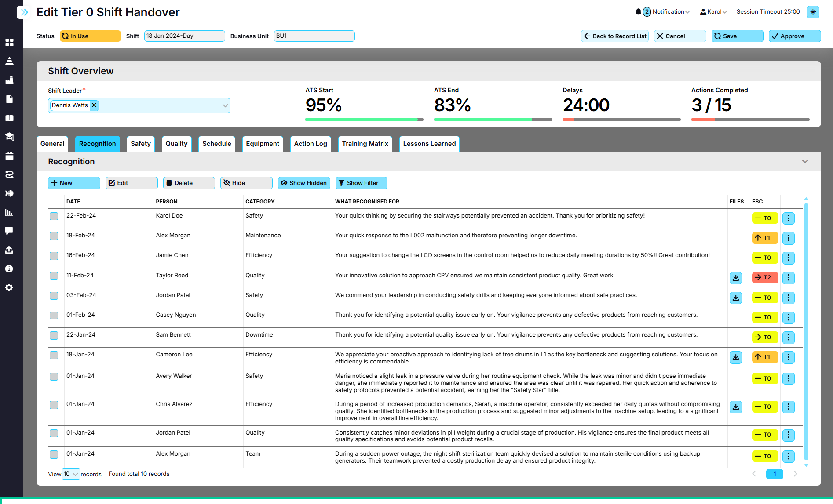Tick the 01-Jan-24 Alex Morgan Team row checkbox
Image resolution: width=833 pixels, height=504 pixels.
(x=54, y=454)
